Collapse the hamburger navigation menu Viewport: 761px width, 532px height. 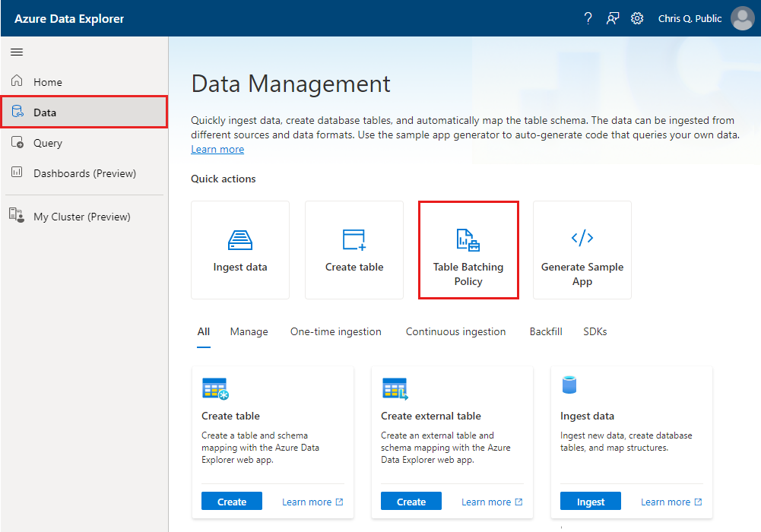[x=17, y=52]
